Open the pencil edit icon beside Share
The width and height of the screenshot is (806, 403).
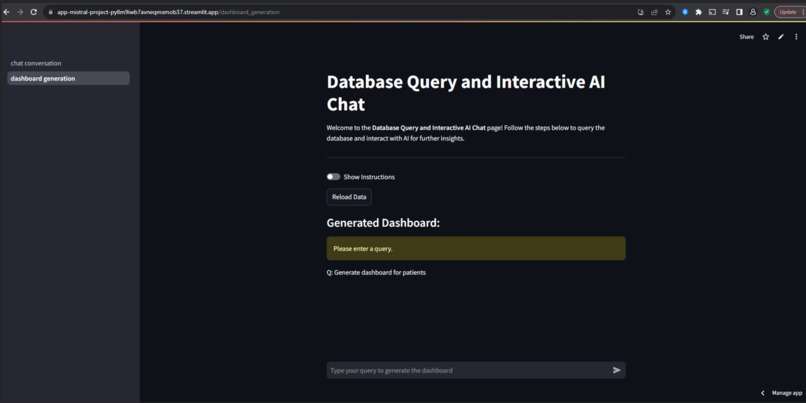tap(781, 37)
